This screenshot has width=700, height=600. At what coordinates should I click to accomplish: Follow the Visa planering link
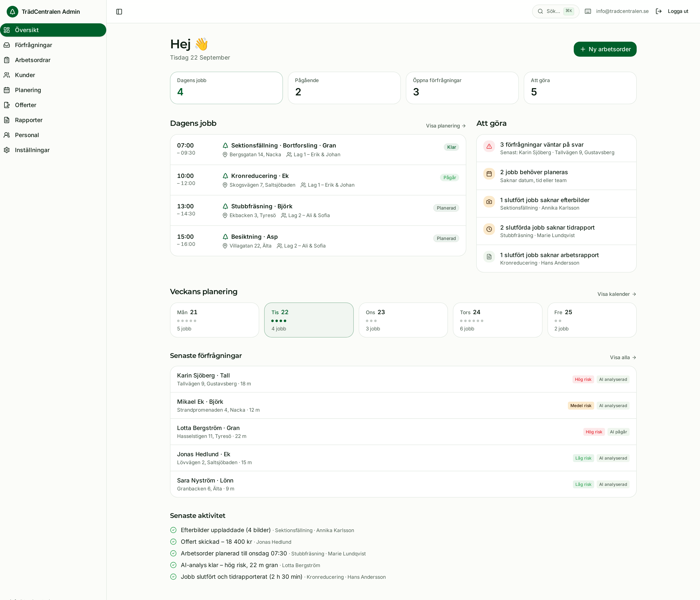click(446, 126)
